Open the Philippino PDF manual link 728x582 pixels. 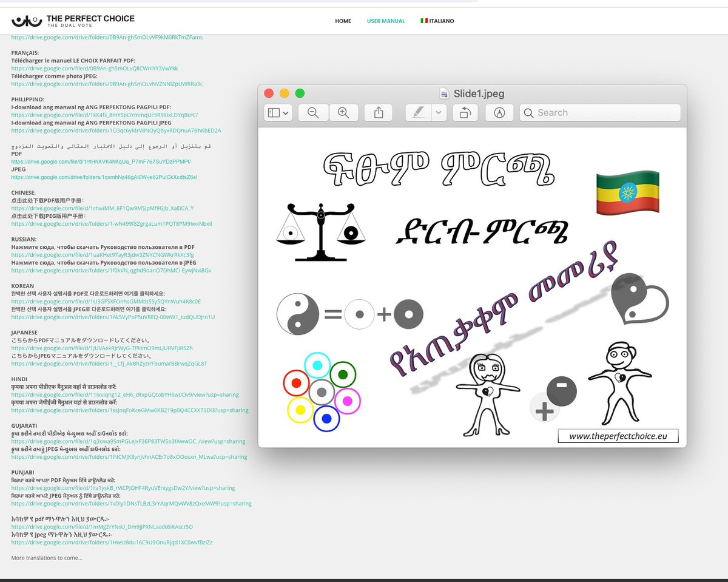coord(104,115)
